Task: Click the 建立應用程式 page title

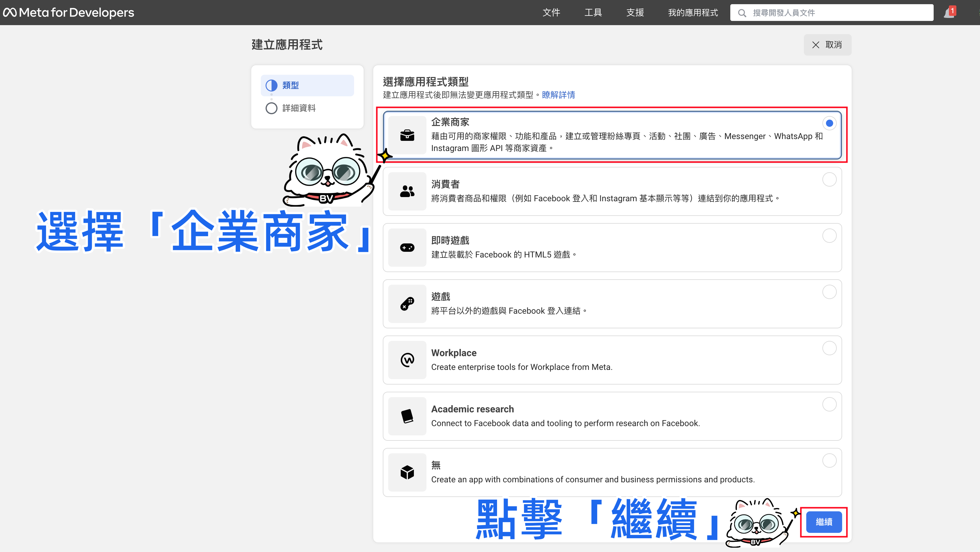Action: tap(287, 45)
